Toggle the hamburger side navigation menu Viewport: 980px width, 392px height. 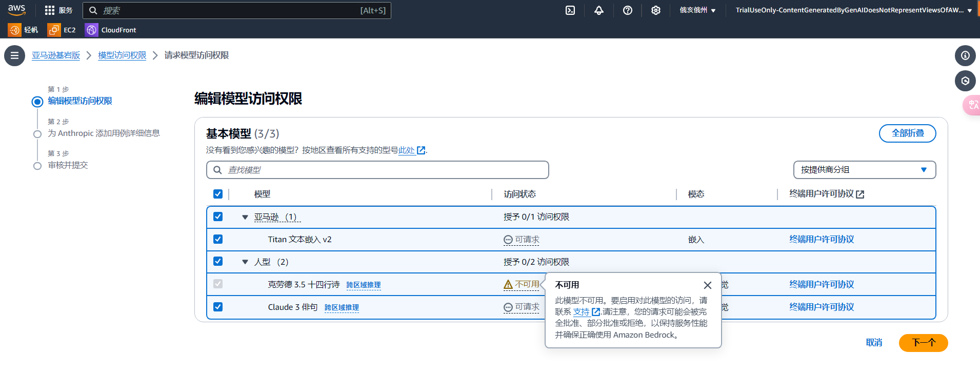14,55
